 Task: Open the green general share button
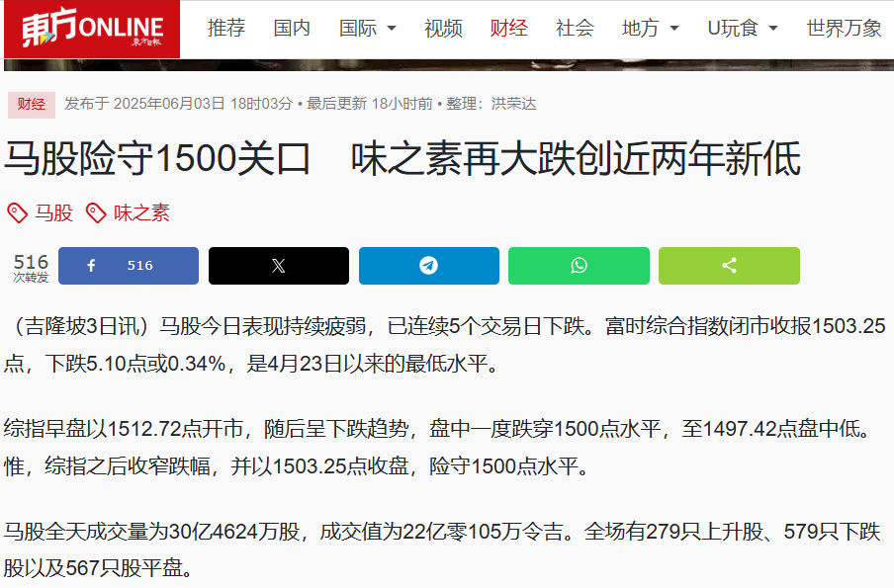(x=729, y=266)
